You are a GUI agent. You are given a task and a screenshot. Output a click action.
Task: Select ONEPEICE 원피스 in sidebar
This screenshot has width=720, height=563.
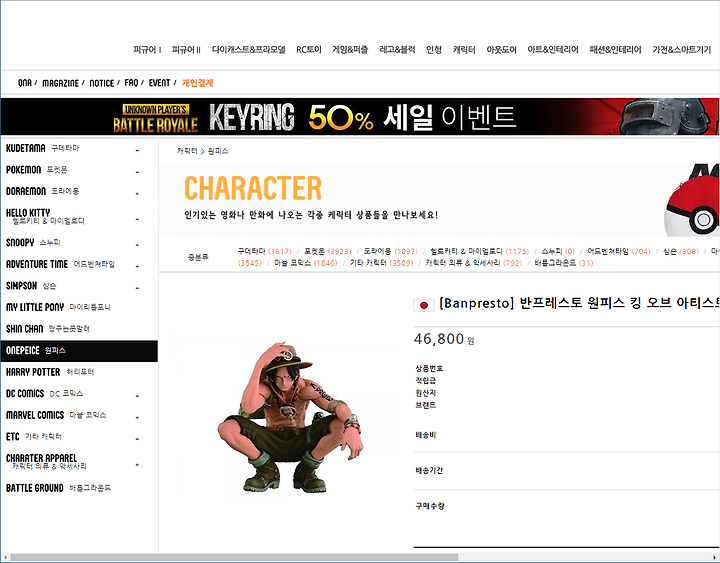click(79, 351)
